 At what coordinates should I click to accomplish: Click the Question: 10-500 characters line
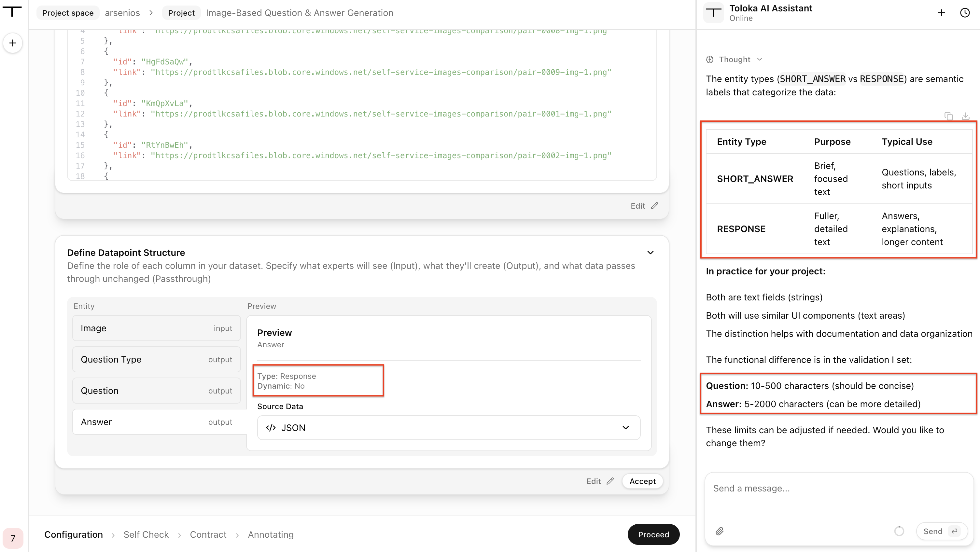coord(810,386)
